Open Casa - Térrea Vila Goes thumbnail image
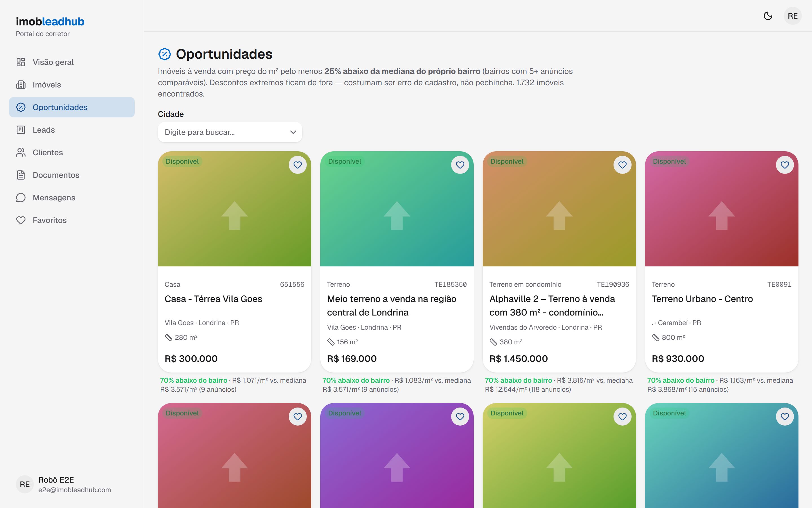 click(235, 209)
